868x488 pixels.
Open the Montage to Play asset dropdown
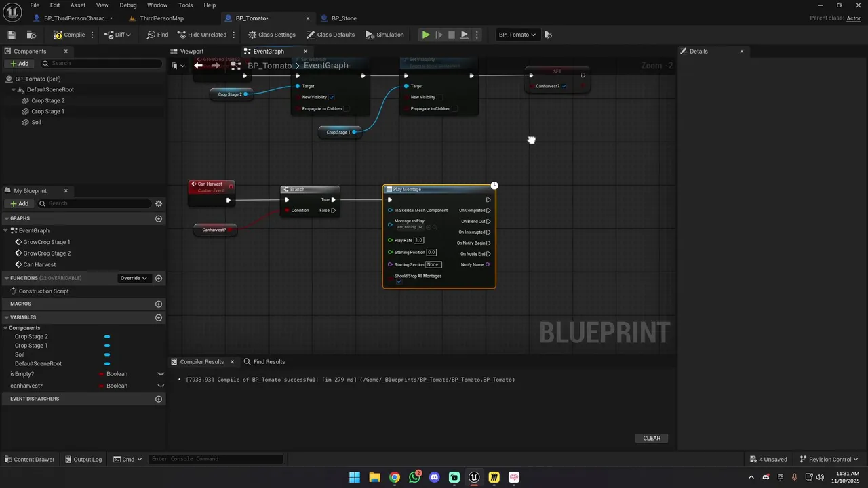(x=410, y=227)
